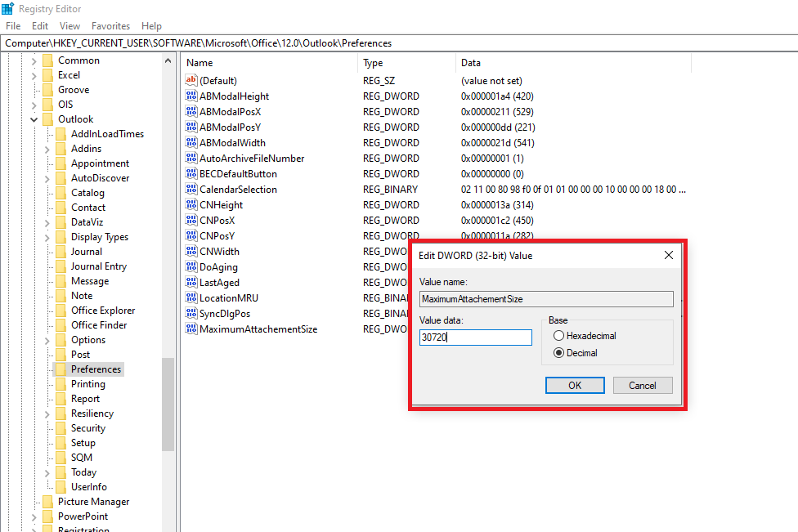This screenshot has height=532, width=798.
Task: Open the Edit menu
Action: 40,26
